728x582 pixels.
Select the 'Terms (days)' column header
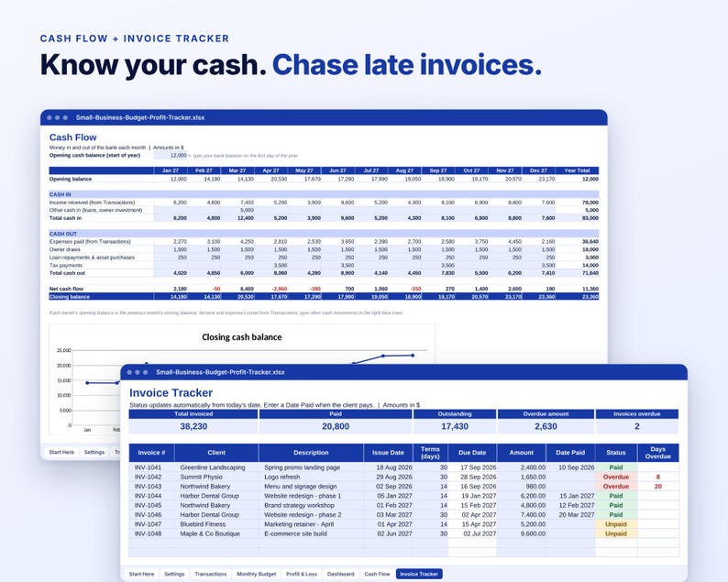(x=430, y=453)
